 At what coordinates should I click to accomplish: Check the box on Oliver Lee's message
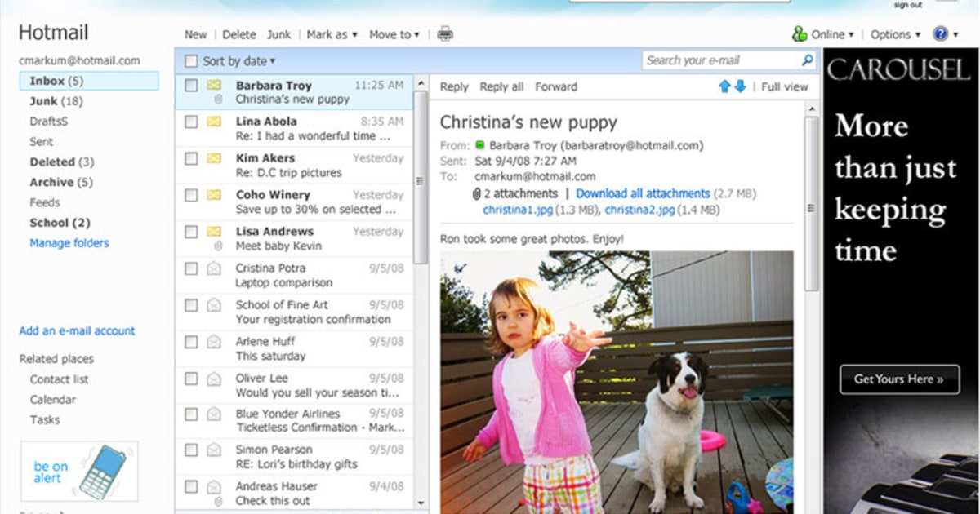click(x=191, y=379)
